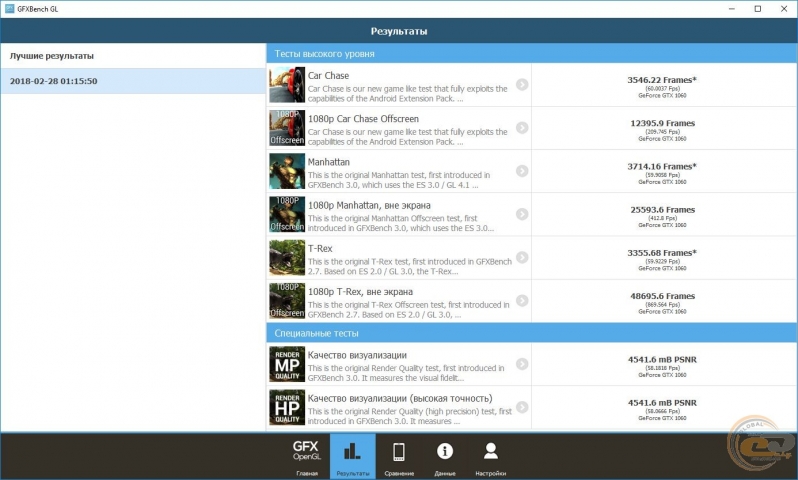Click the Render MP Quality icon
Viewport: 798px width, 480px height.
tap(287, 364)
